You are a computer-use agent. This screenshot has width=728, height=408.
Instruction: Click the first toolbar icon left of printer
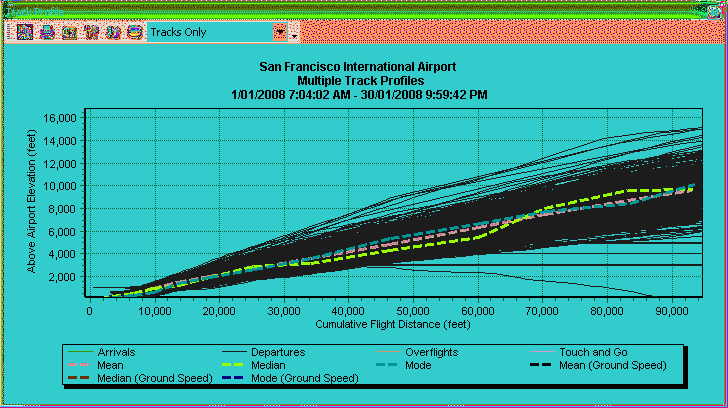pyautogui.click(x=25, y=32)
